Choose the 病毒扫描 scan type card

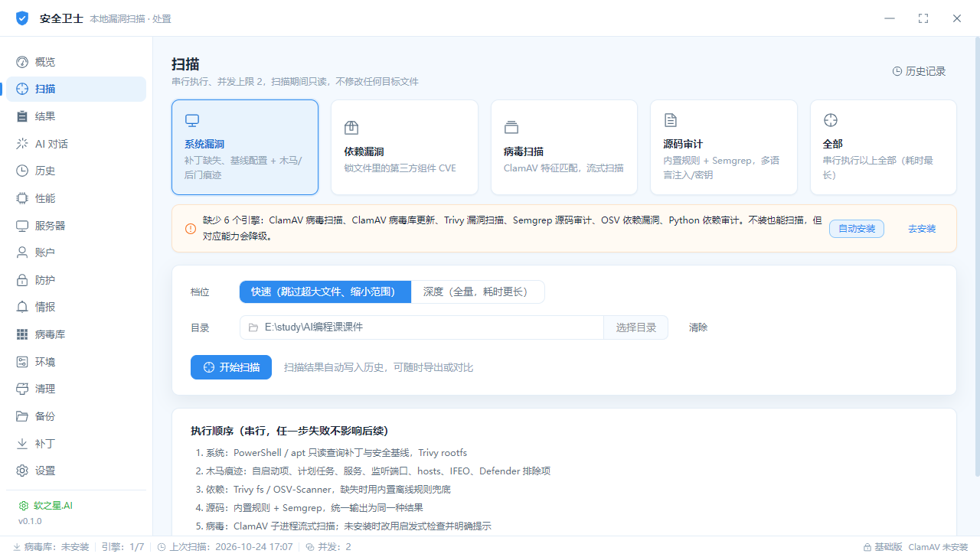564,147
